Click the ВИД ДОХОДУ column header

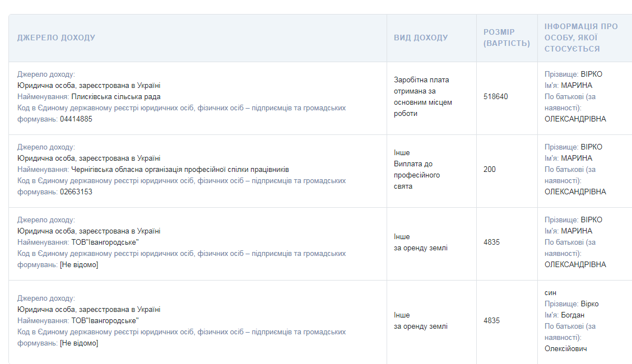coord(421,38)
